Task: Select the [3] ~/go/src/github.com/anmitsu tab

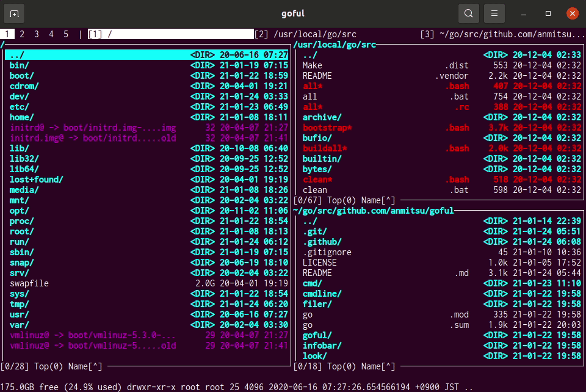Action: pyautogui.click(x=502, y=34)
